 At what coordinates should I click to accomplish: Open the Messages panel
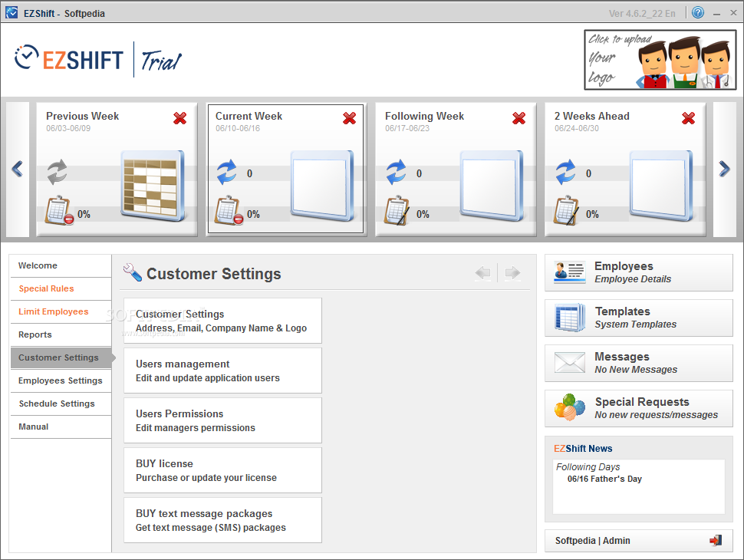click(x=639, y=363)
